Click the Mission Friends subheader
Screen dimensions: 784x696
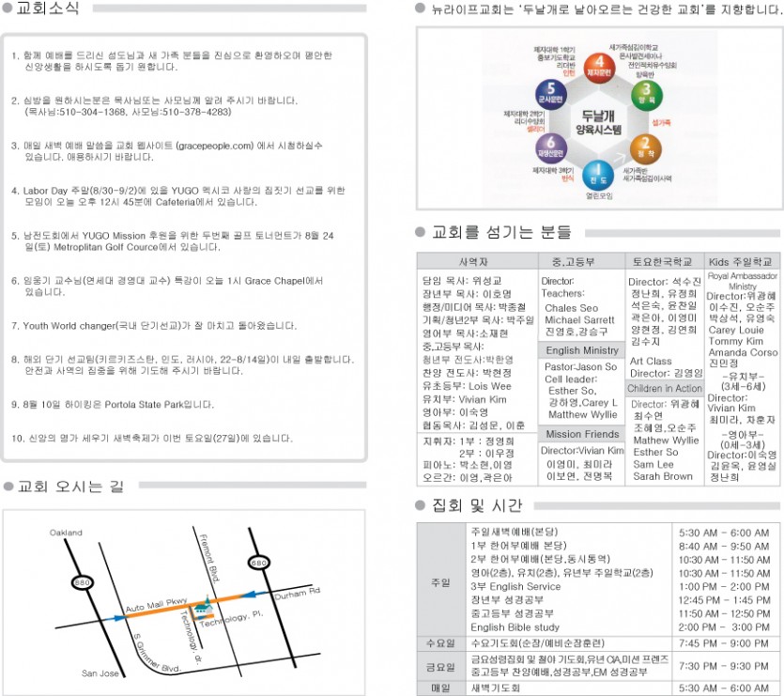coord(581,434)
